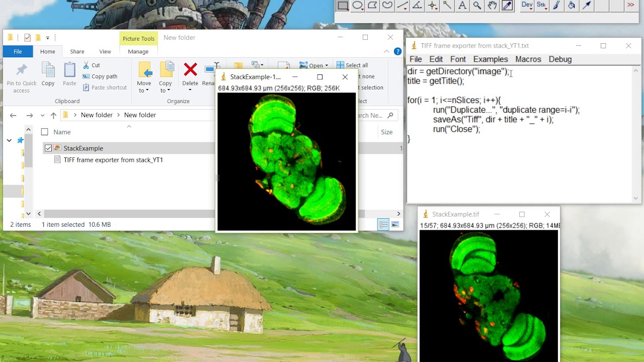This screenshot has width=644, height=362.
Task: Open the Debug menu in macro editor
Action: (560, 59)
